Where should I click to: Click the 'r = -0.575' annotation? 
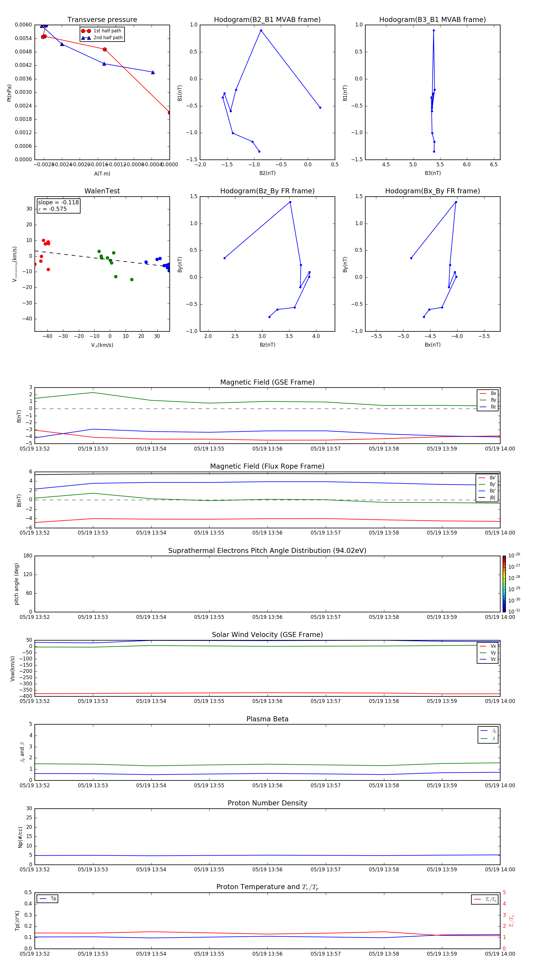[x=53, y=209]
